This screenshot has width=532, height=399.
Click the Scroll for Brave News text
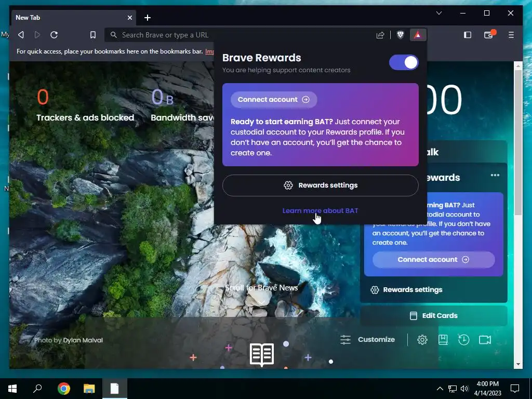click(x=261, y=288)
